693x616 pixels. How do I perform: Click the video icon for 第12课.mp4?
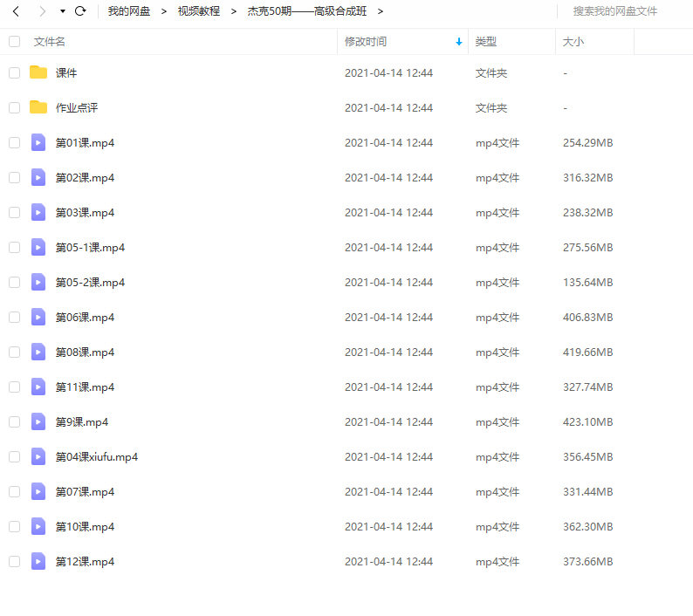pyautogui.click(x=38, y=561)
